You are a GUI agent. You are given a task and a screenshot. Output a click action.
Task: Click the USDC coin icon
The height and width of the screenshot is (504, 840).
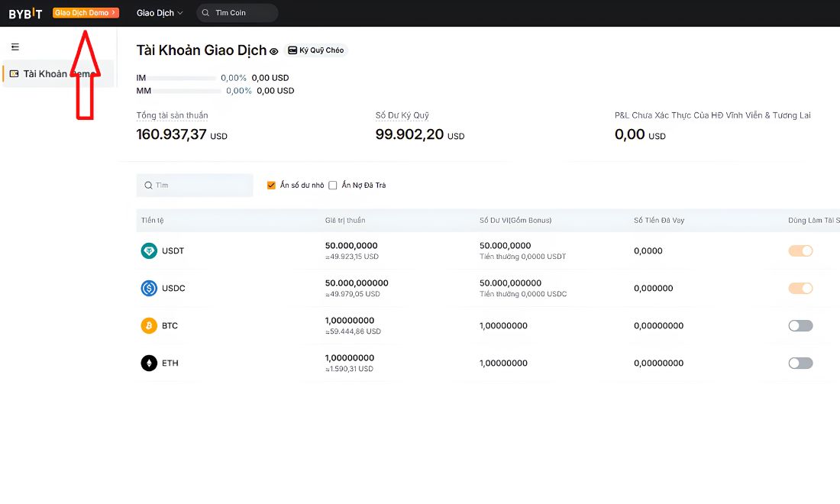[x=149, y=288]
